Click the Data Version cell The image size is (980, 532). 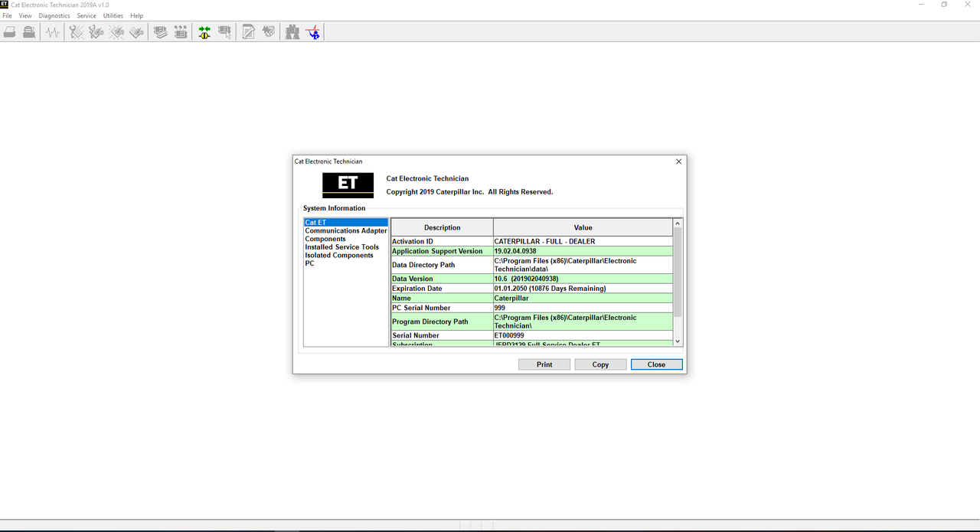(x=442, y=279)
